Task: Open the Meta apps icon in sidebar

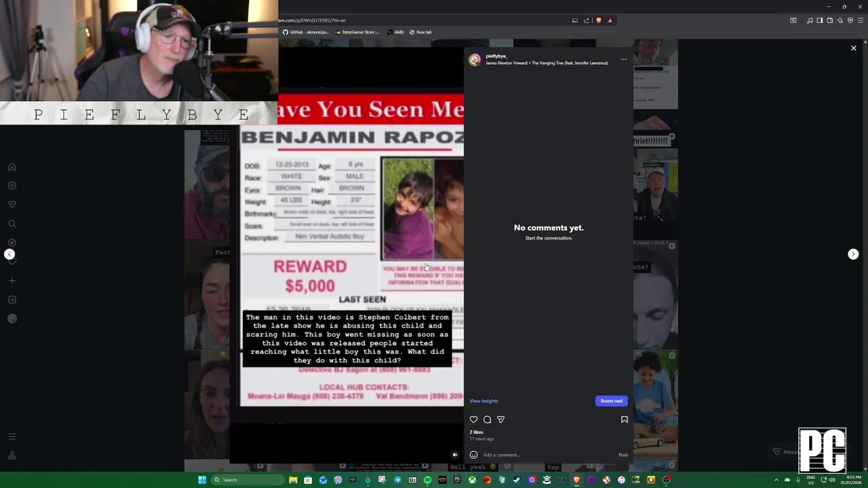Action: (x=12, y=455)
